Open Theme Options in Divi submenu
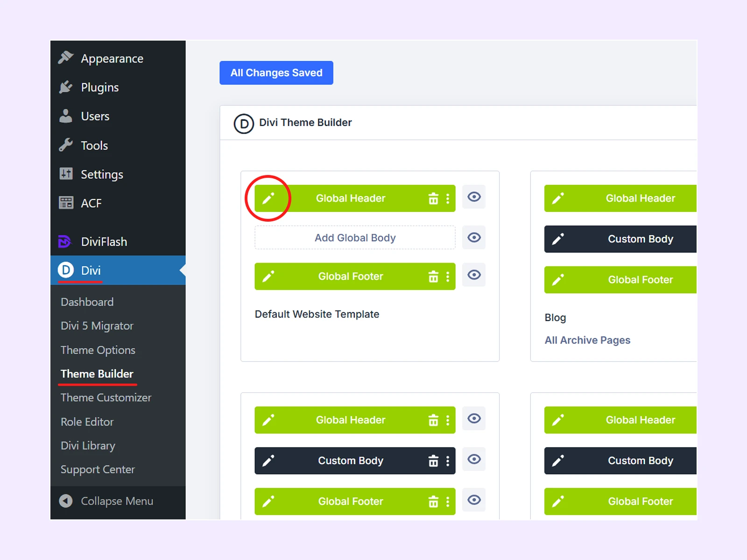The width and height of the screenshot is (747, 560). (x=98, y=350)
